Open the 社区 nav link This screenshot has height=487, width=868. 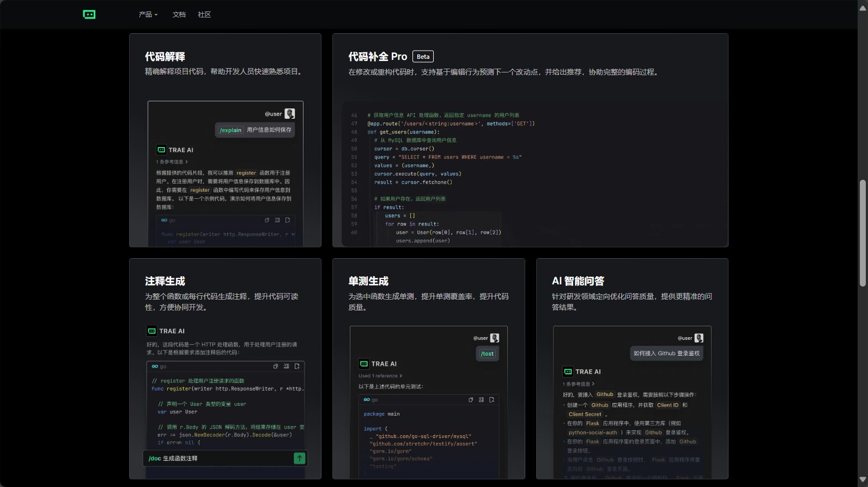coord(204,15)
